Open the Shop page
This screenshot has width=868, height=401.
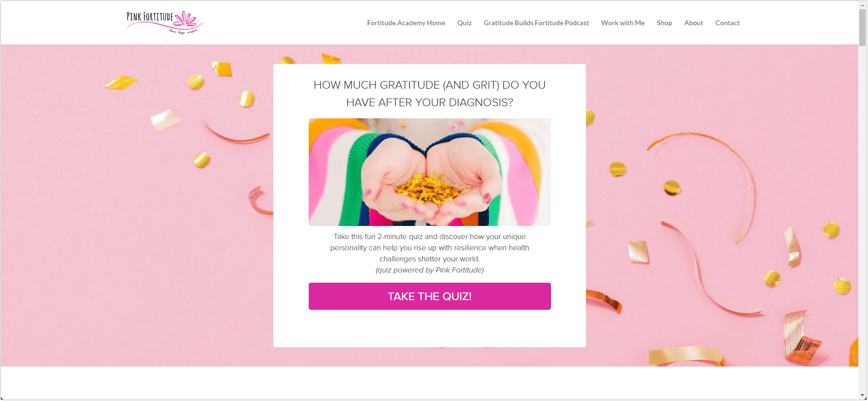click(664, 23)
